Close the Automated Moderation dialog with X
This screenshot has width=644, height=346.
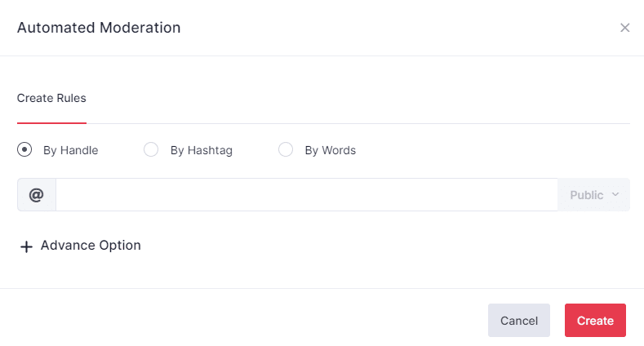coord(624,28)
